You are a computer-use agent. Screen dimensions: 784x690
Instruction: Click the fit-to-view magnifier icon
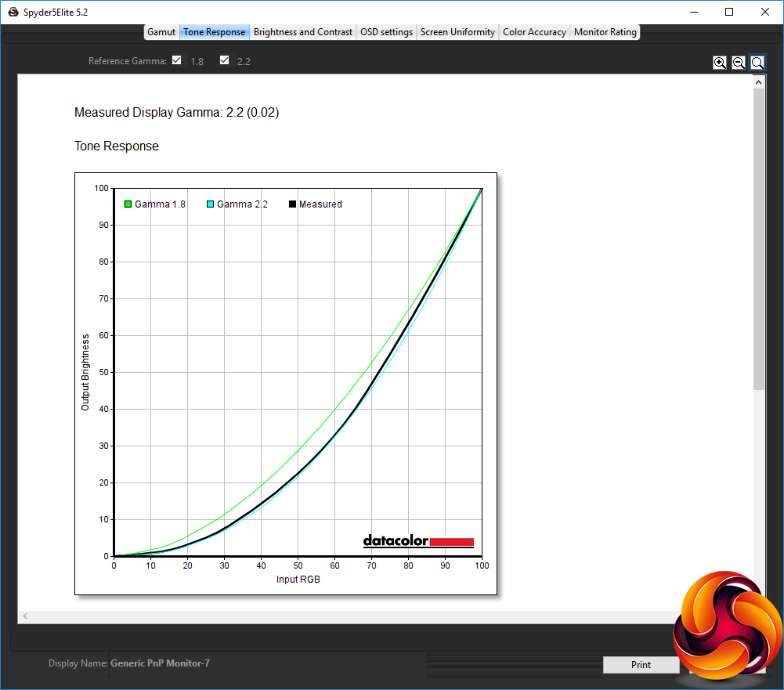tap(757, 63)
